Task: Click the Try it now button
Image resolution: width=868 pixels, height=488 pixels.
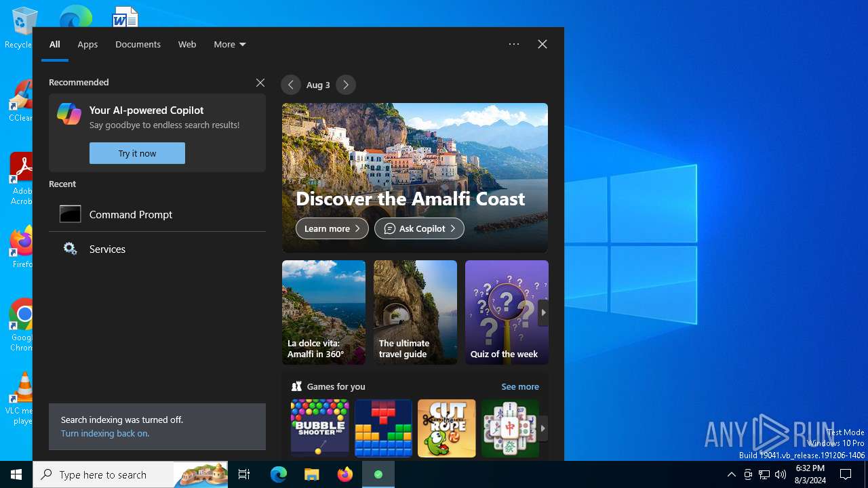Action: 137,153
